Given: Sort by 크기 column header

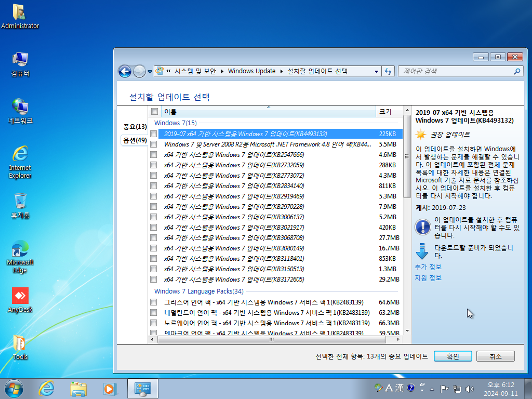Looking at the screenshot, I should [x=389, y=111].
